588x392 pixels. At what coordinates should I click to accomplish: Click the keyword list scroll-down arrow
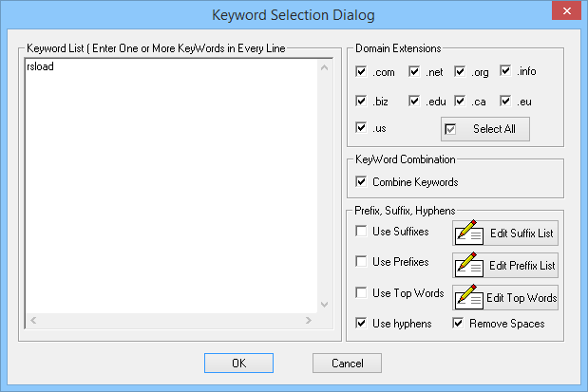(324, 305)
